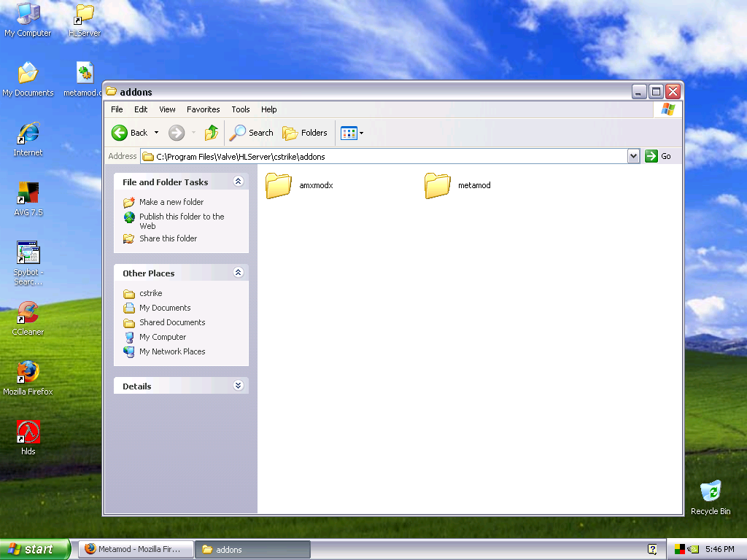This screenshot has width=747, height=560.
Task: Open the Edit menu
Action: (x=141, y=109)
